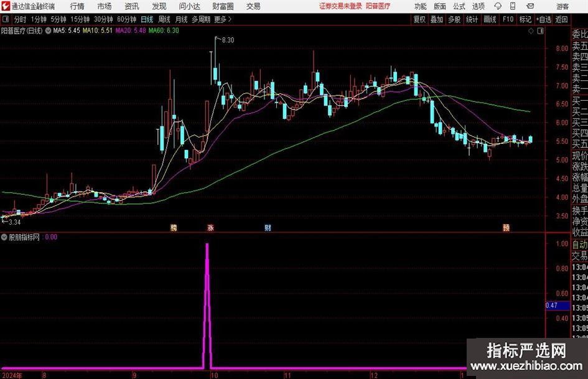The height and width of the screenshot is (379, 588).
Task: Click the 0.47 highlighted axis value
Action: [558, 306]
